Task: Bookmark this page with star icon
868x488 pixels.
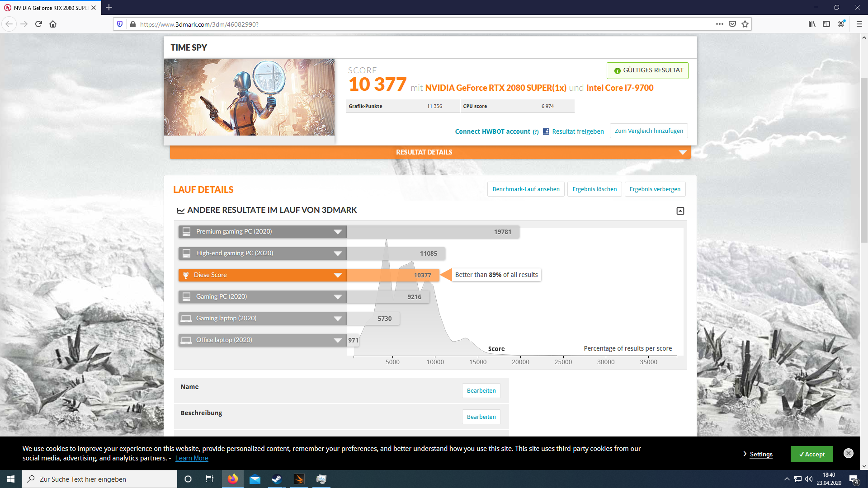Action: click(x=745, y=24)
